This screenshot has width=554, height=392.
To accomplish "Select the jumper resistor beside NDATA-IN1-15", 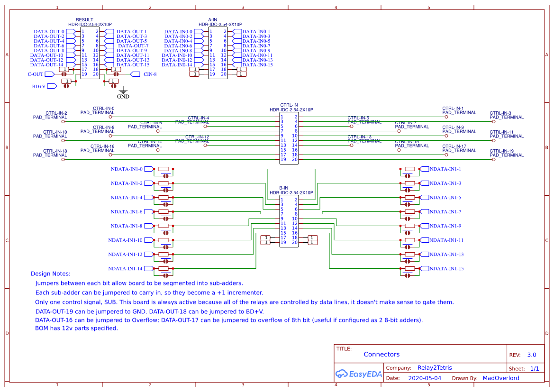I will (409, 268).
